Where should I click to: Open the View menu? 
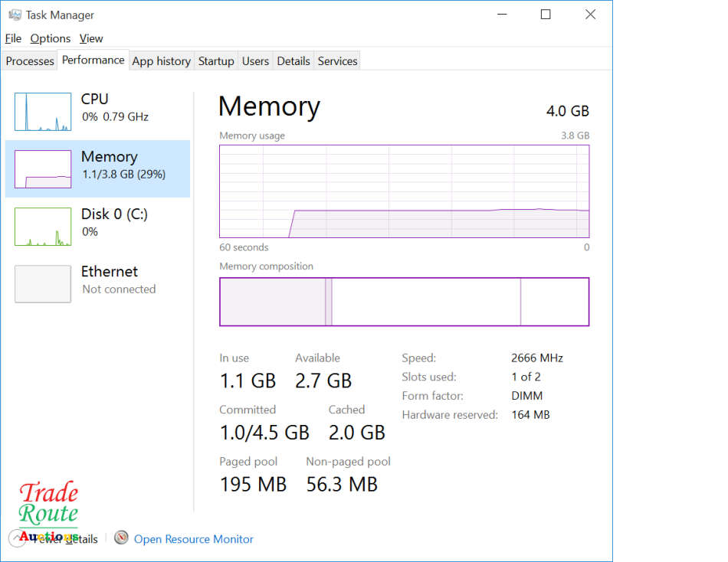pyautogui.click(x=91, y=38)
